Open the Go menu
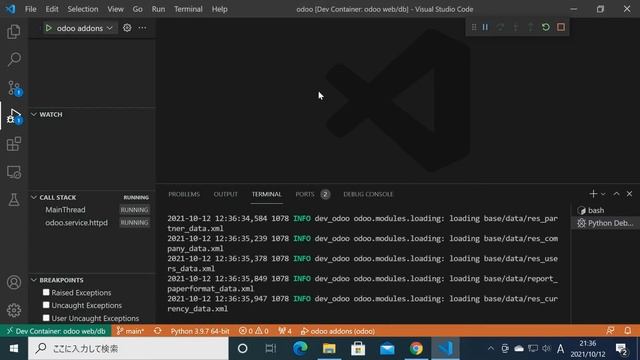The height and width of the screenshot is (360, 640). click(138, 9)
